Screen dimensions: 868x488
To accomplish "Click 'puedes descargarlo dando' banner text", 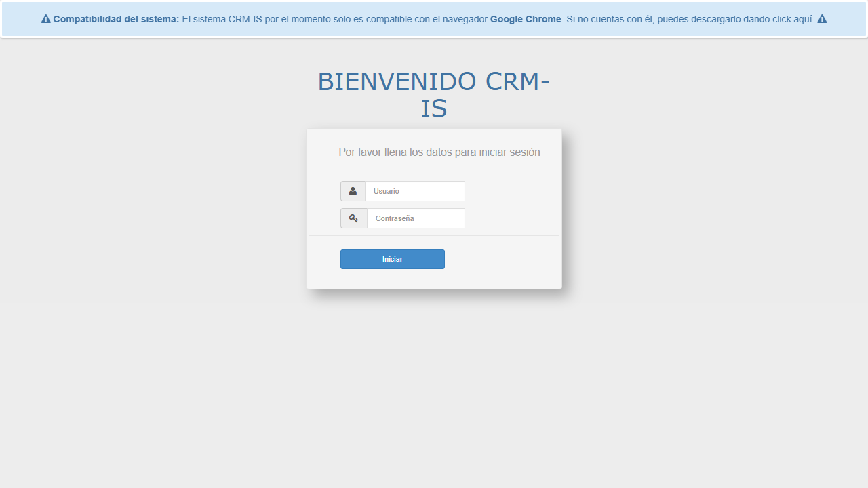I will (x=712, y=19).
